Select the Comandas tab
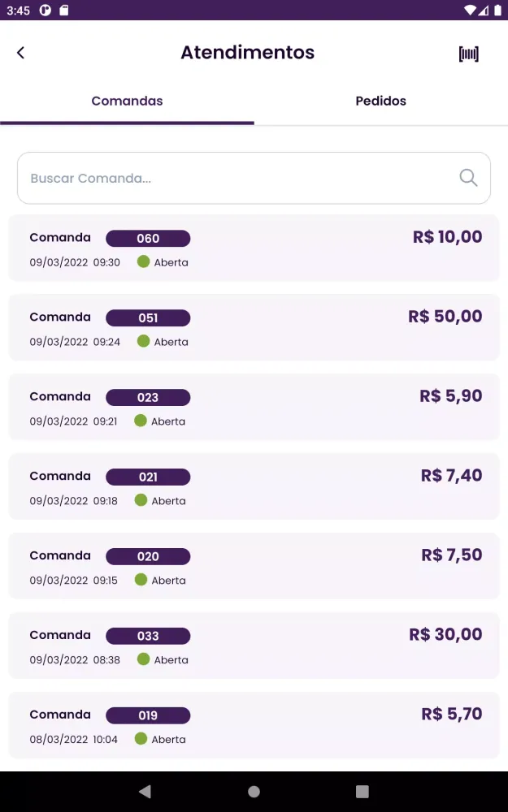 pos(127,101)
